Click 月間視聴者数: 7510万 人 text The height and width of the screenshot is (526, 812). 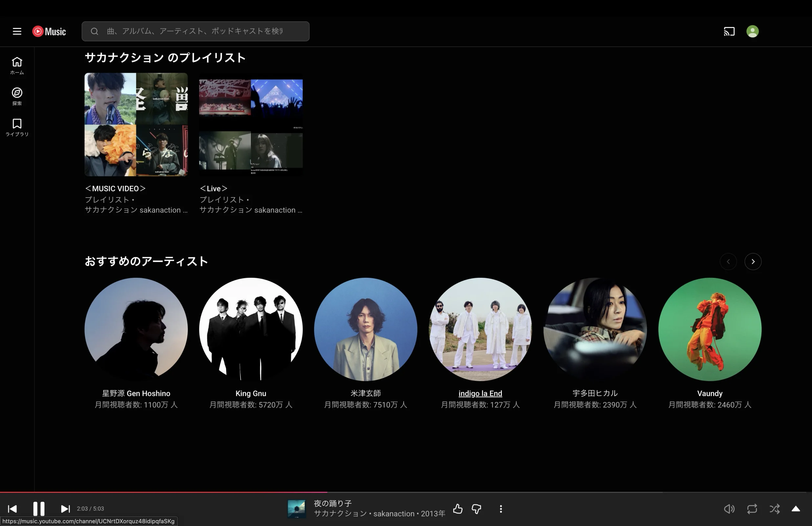(365, 405)
